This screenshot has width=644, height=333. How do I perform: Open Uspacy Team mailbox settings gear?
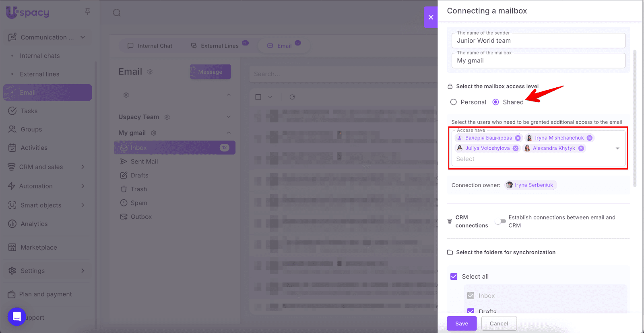pos(167,117)
